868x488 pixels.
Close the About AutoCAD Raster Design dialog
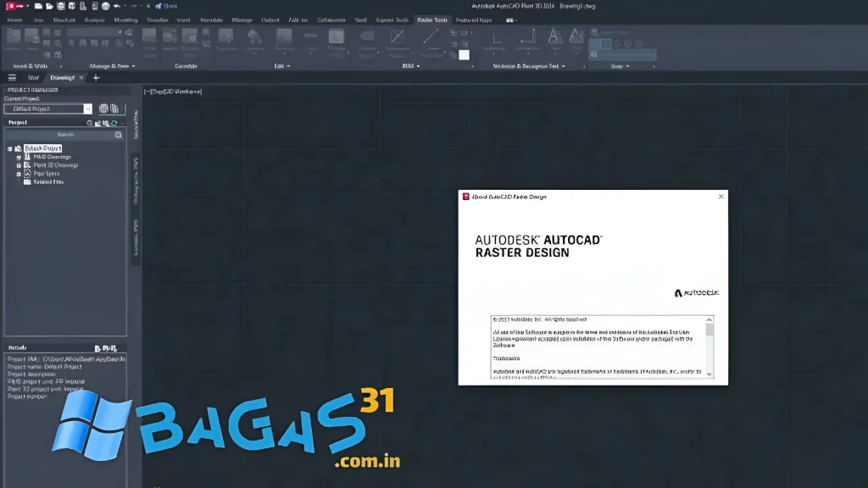point(721,197)
